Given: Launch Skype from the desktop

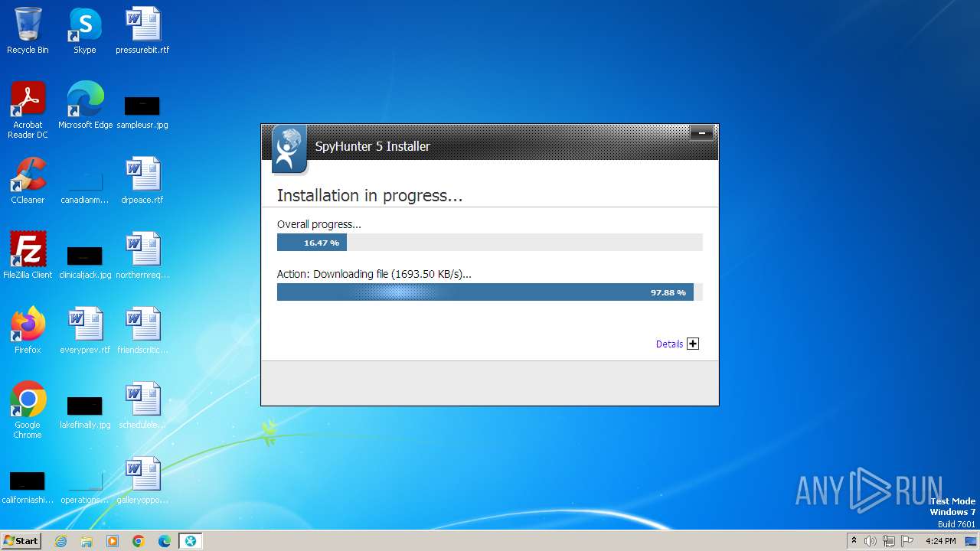Looking at the screenshot, I should [84, 31].
